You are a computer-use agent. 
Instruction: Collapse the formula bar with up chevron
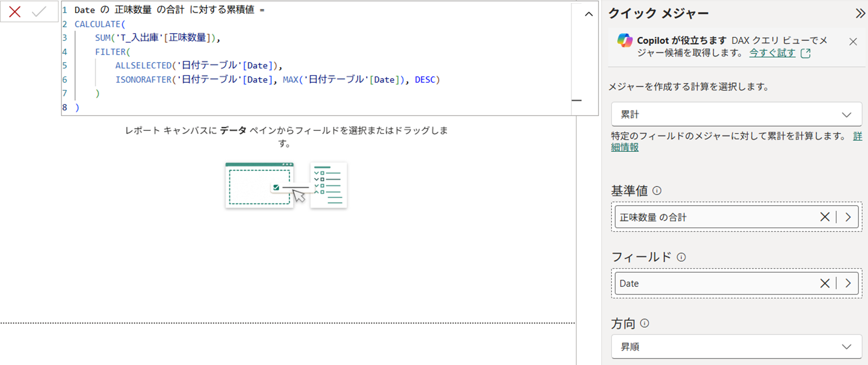tap(588, 15)
